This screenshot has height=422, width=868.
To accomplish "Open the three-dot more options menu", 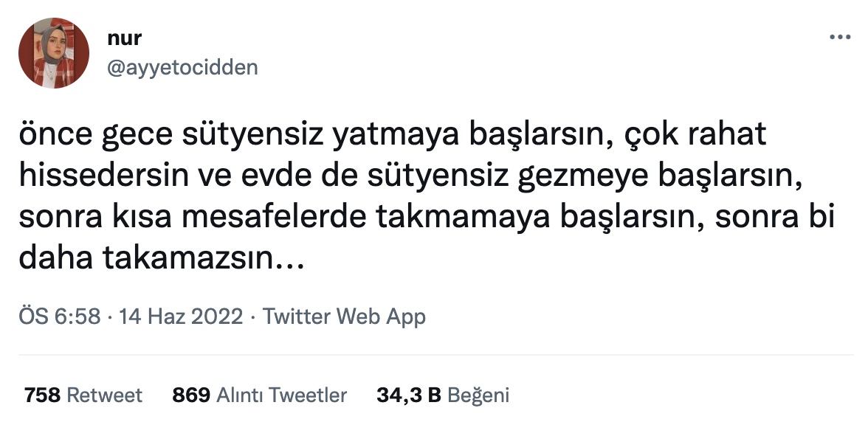I will pyautogui.click(x=840, y=37).
